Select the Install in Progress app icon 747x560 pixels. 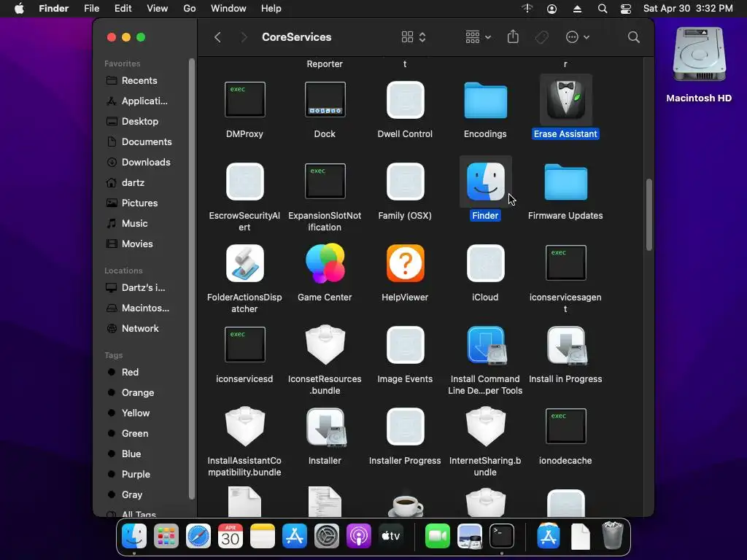[566, 345]
